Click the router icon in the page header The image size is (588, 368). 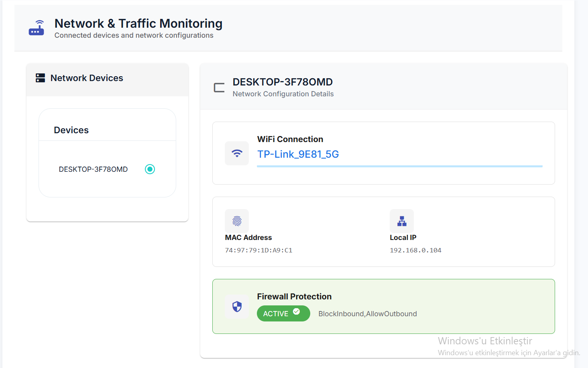coord(36,27)
